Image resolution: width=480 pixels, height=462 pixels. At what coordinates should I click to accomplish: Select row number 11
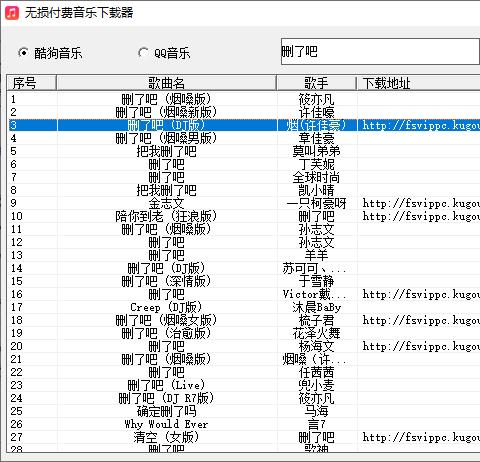click(x=16, y=229)
